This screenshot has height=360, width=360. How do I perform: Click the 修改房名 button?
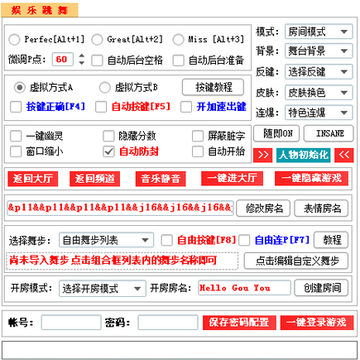click(263, 208)
